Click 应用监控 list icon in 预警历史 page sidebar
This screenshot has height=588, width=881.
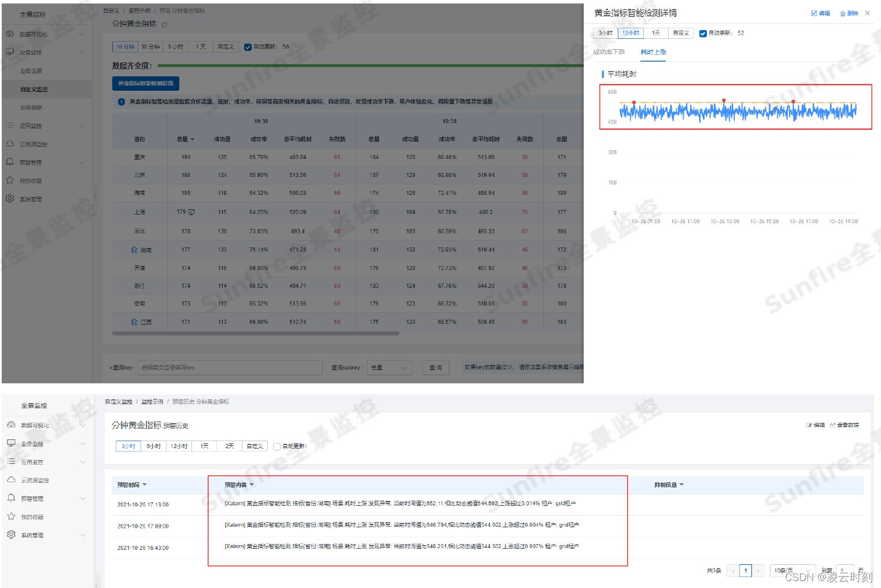coord(11,461)
